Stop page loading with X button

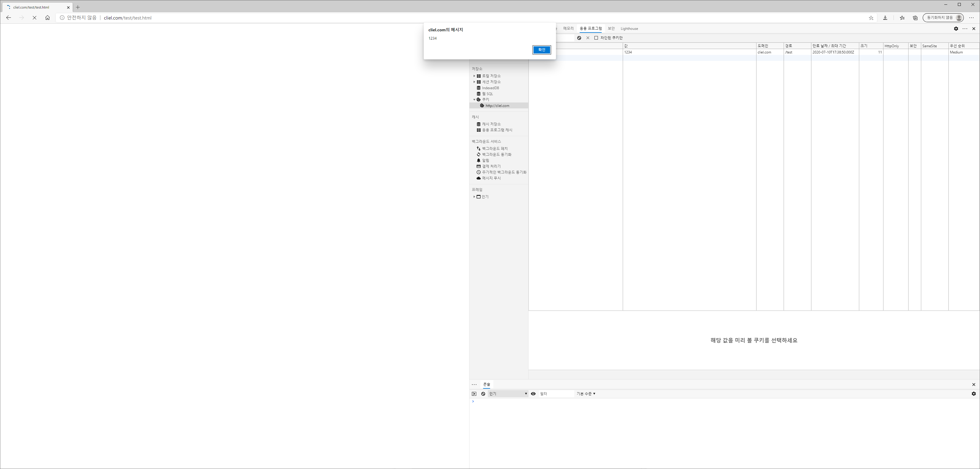[34, 18]
